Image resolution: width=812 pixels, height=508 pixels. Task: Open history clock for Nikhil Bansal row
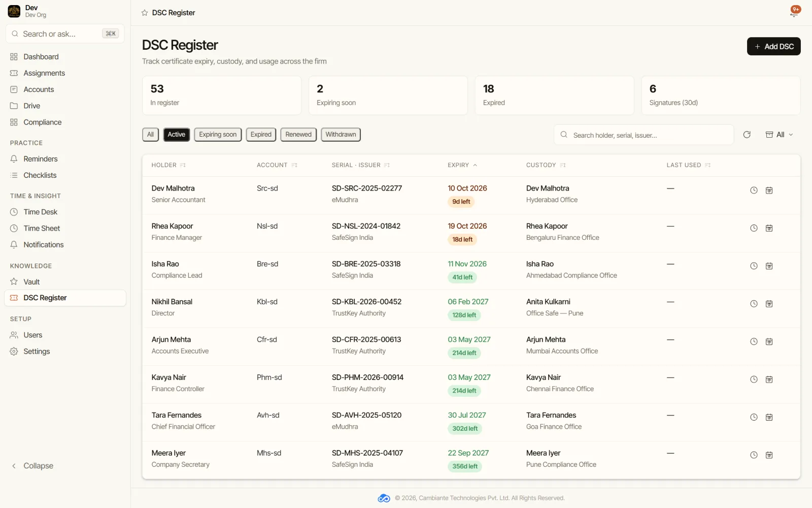754,304
